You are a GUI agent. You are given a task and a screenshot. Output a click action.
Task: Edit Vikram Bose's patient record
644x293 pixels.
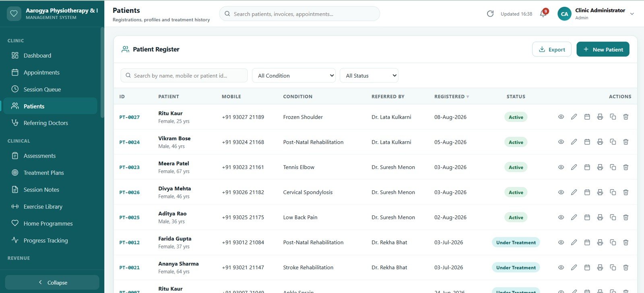point(574,142)
